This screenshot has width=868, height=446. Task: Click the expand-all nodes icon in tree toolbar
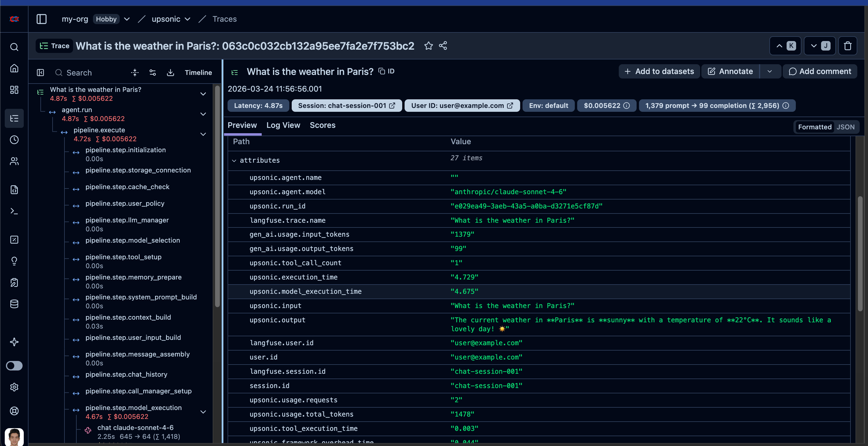click(135, 73)
